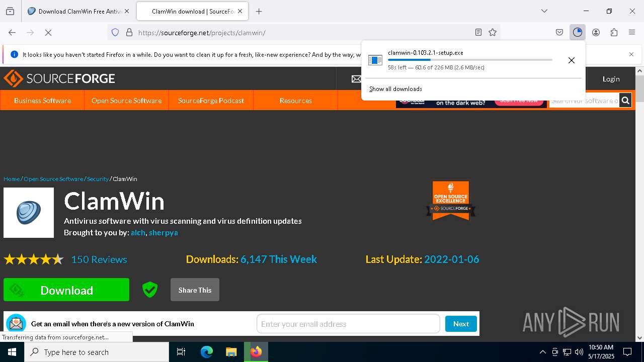Open SourceForge Podcast menu item
Image resolution: width=644 pixels, height=362 pixels.
click(211, 101)
